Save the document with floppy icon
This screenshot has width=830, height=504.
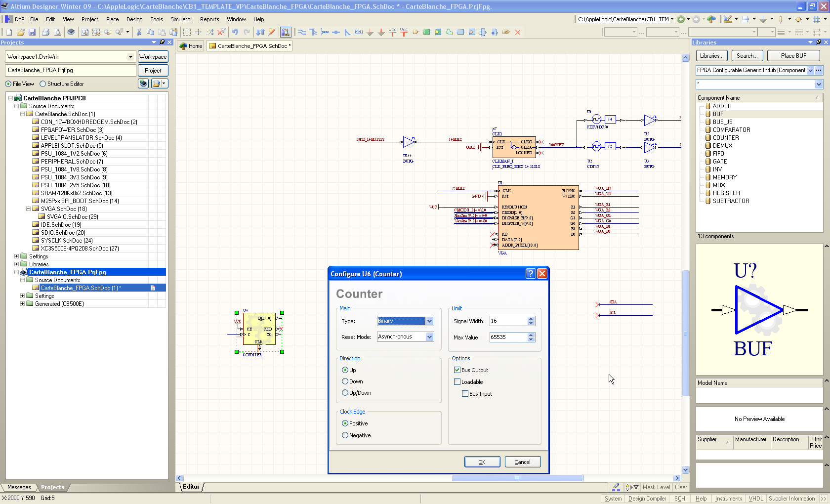(32, 32)
